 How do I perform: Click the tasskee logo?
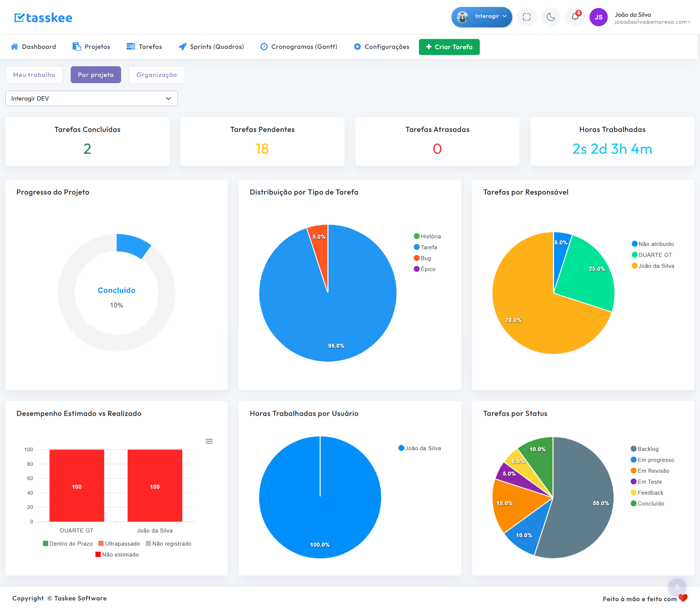point(43,17)
